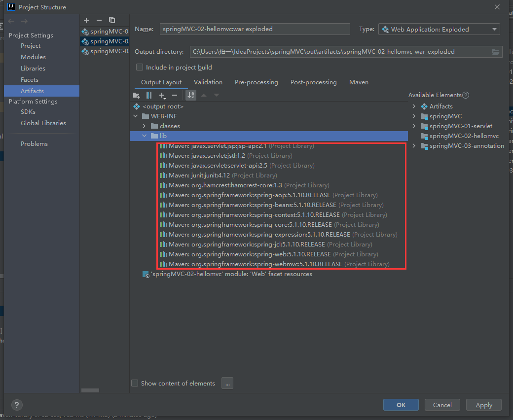
Task: Select first springMVC-01 artifact in list
Action: pyautogui.click(x=105, y=32)
